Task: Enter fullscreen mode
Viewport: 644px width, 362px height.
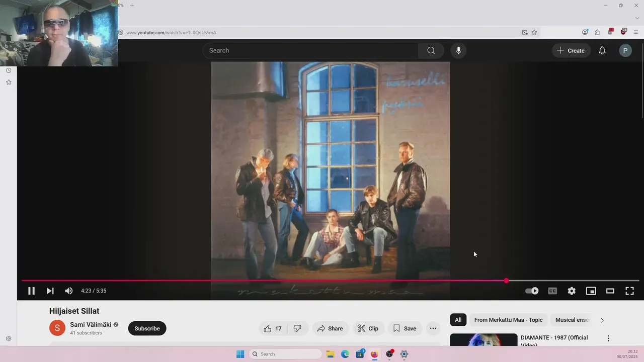Action: 629,291
